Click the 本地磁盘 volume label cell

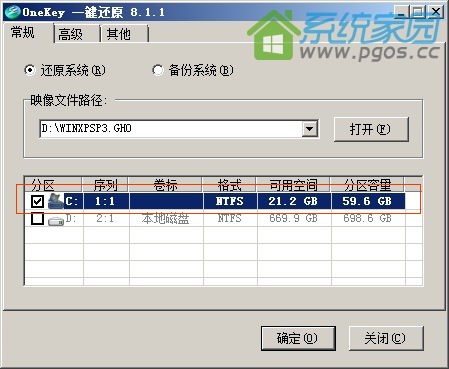pyautogui.click(x=166, y=219)
